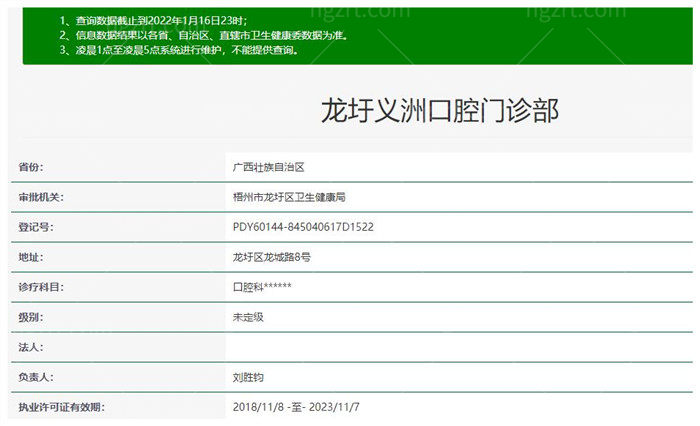Image resolution: width=700 pixels, height=426 pixels.
Task: Click registration number PDY60144-845040617D1522
Action: click(303, 227)
